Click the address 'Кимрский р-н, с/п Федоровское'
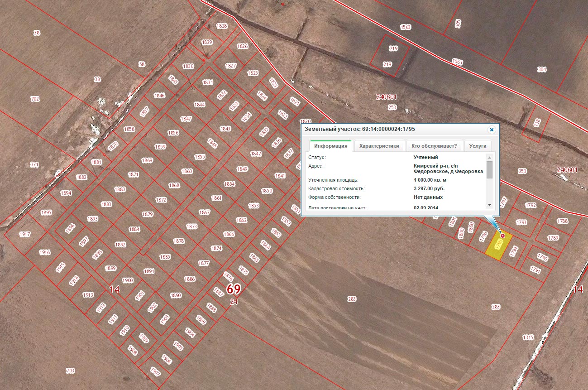The image size is (588, 390). [x=448, y=169]
